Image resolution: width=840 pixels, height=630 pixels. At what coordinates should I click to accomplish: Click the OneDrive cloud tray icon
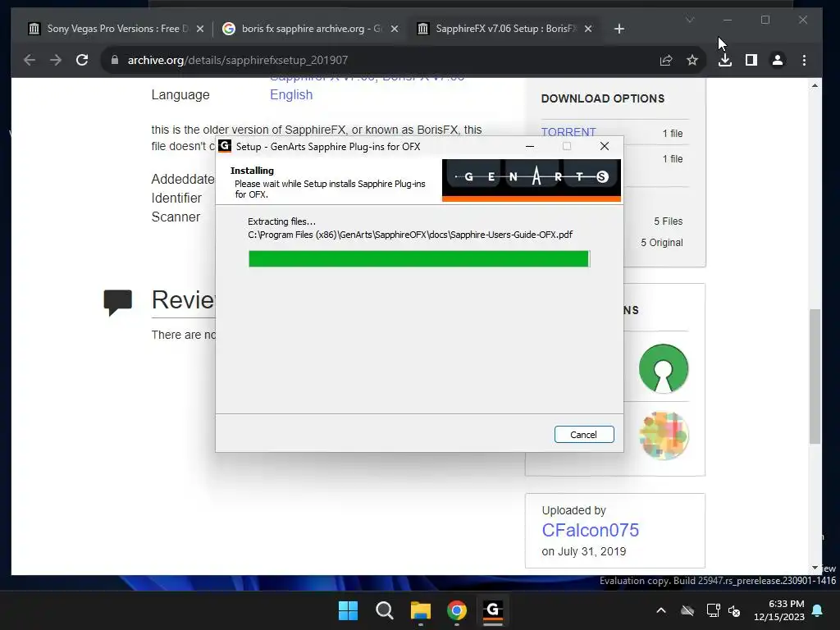(x=687, y=610)
